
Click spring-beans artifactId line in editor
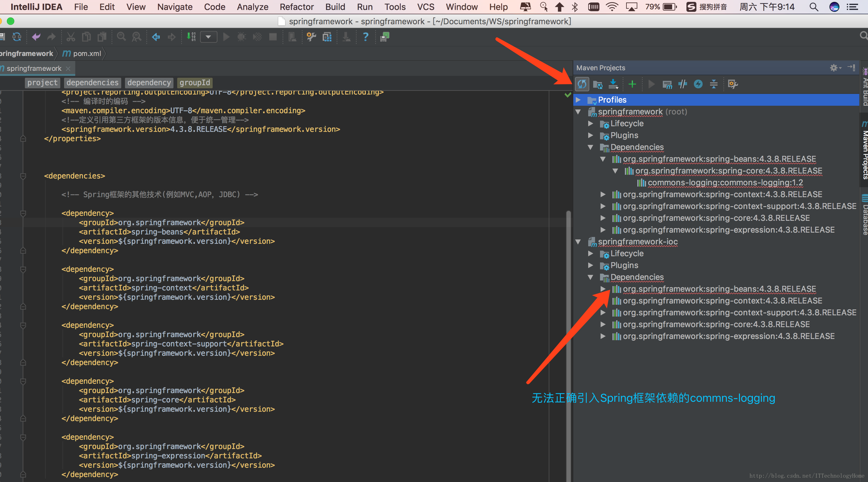[159, 232]
